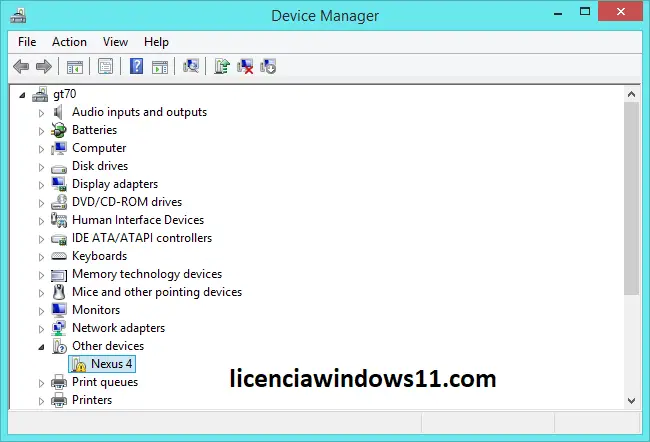Image resolution: width=650 pixels, height=442 pixels.
Task: Minimize the Device Manager window
Action: pyautogui.click(x=558, y=12)
